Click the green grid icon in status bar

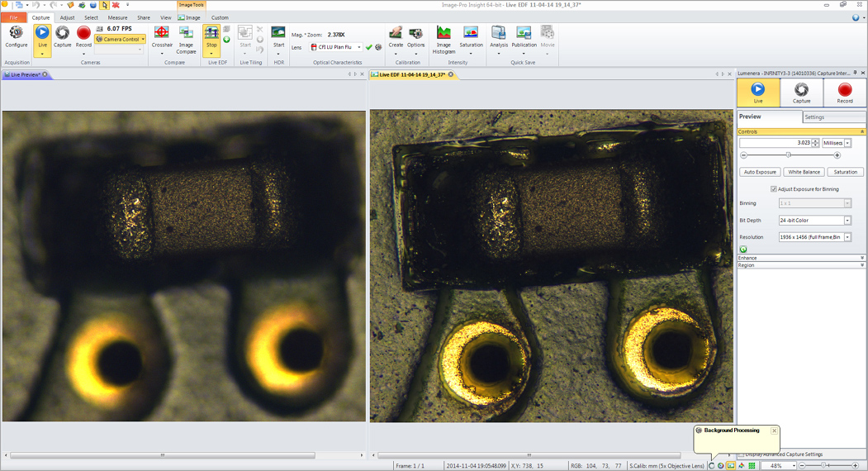[752, 466]
